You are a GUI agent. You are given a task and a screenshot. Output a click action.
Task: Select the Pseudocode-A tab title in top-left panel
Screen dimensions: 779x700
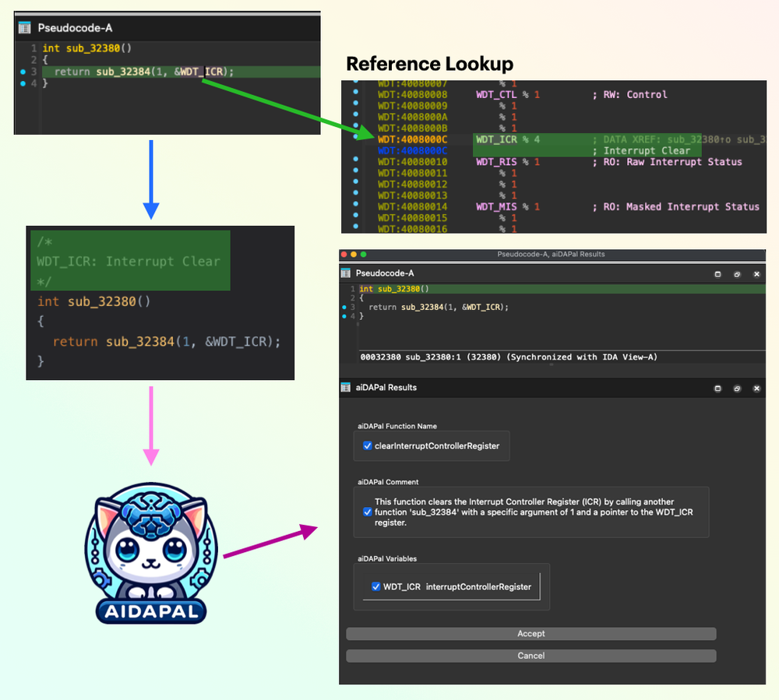75,28
